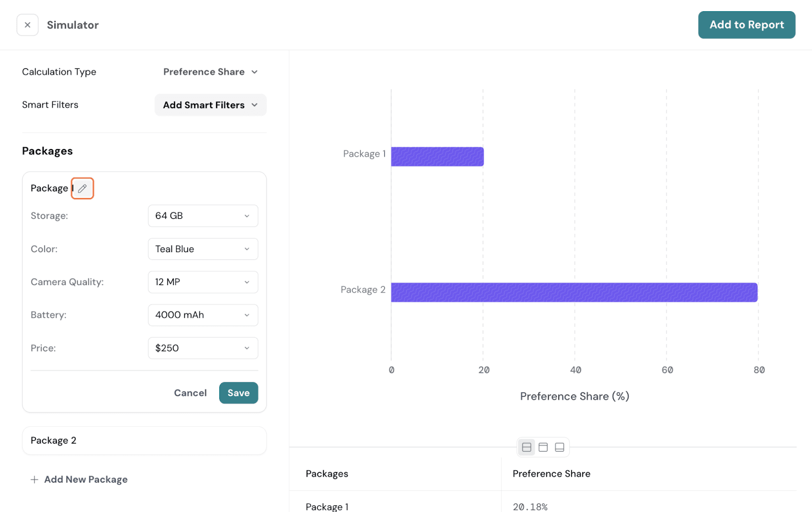
Task: Expand the Add Smart Filters dropdown
Action: 210,105
